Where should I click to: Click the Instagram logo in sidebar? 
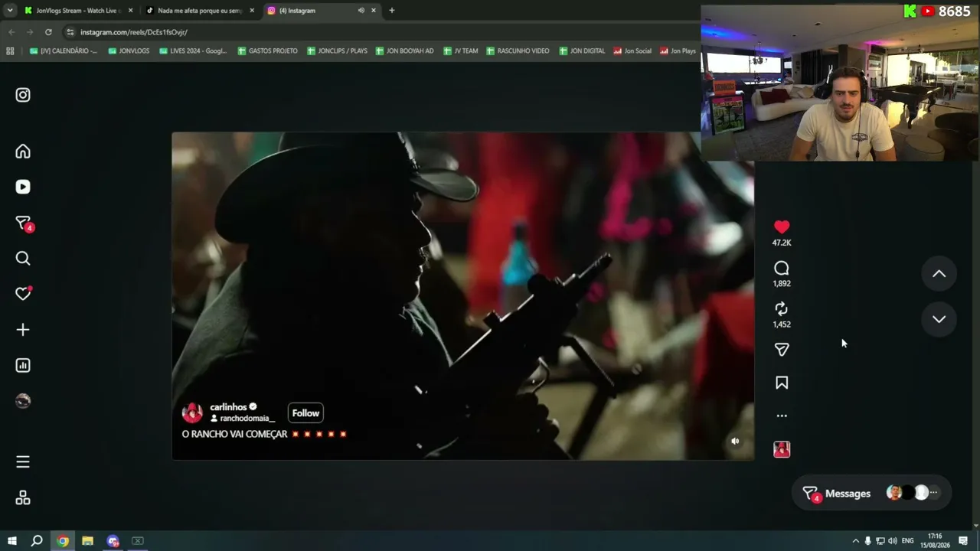click(23, 95)
